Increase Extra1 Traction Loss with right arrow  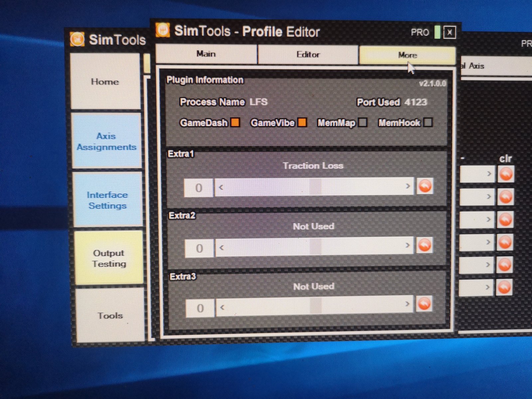(x=408, y=186)
